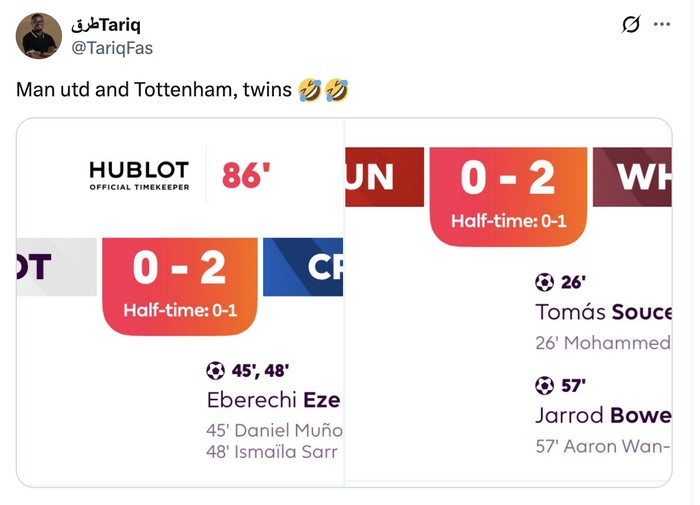This screenshot has height=505, width=700.
Task: Click the Jarrod Bowen scorer name
Action: [603, 415]
